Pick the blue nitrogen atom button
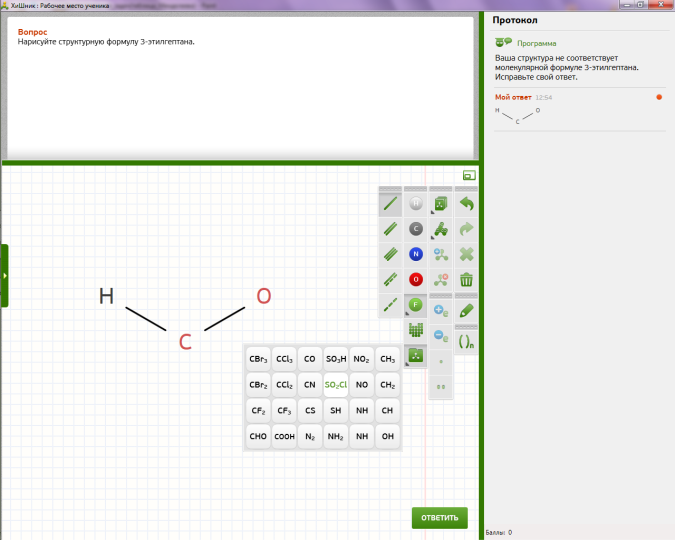The height and width of the screenshot is (542, 675). point(416,254)
